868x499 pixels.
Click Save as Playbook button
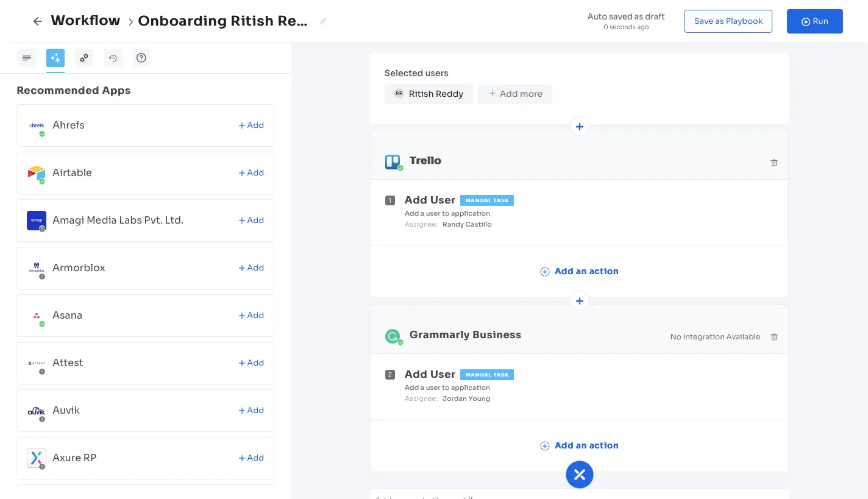[728, 21]
